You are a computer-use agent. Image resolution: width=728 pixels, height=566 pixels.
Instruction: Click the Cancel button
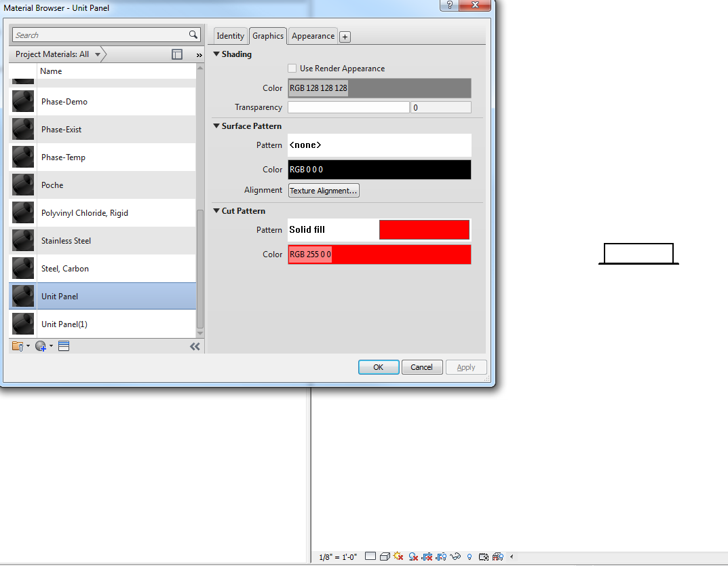(421, 367)
